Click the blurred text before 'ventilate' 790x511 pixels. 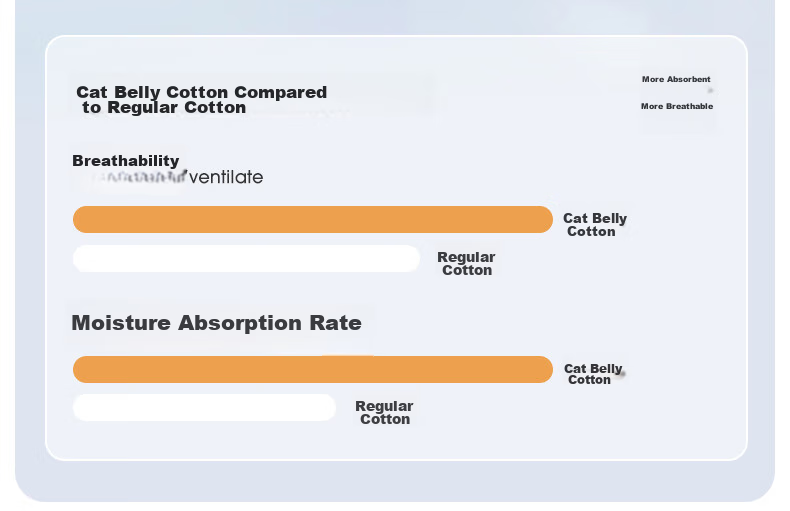point(139,177)
